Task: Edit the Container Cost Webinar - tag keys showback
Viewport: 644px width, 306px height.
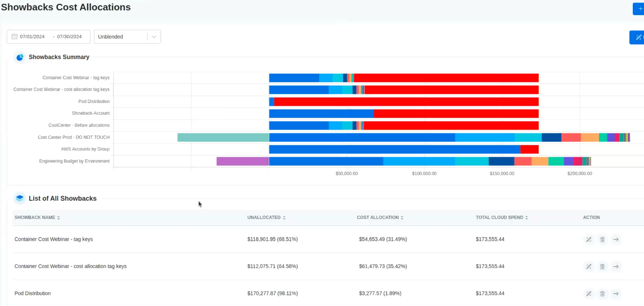Action: [589, 239]
